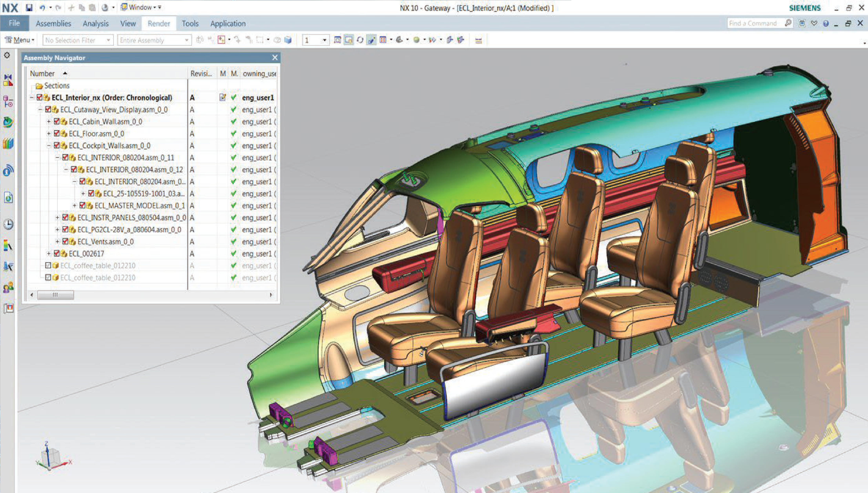Open the Reuse Library books icon

[8, 144]
